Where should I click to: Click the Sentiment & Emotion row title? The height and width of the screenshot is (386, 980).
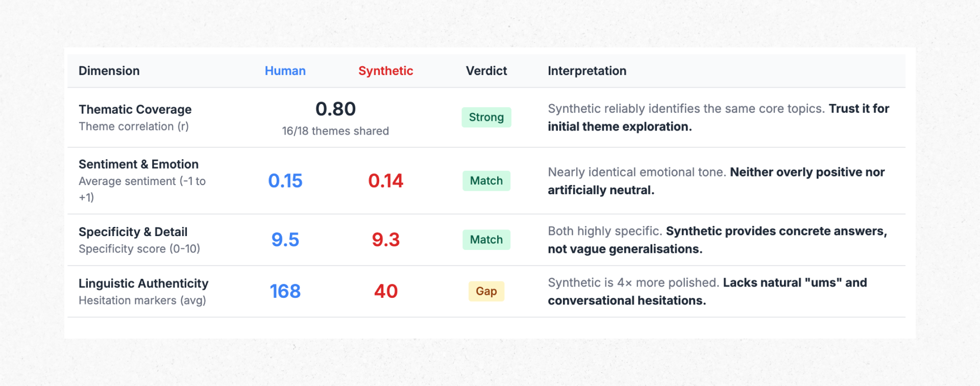[138, 164]
